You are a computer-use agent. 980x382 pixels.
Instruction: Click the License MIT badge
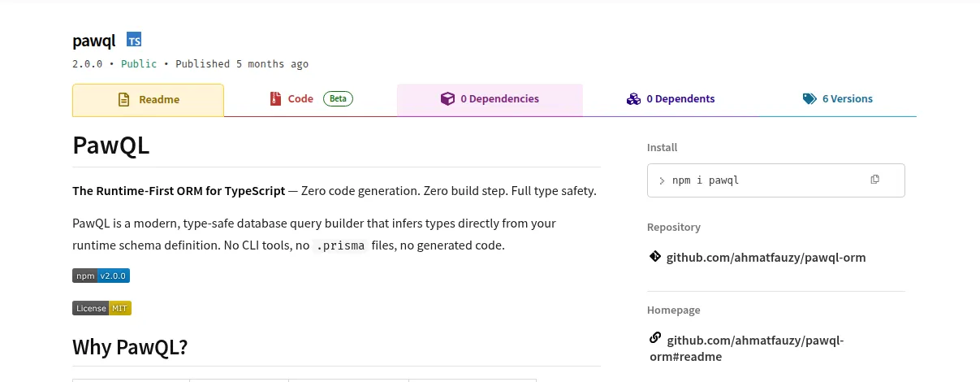pos(101,308)
